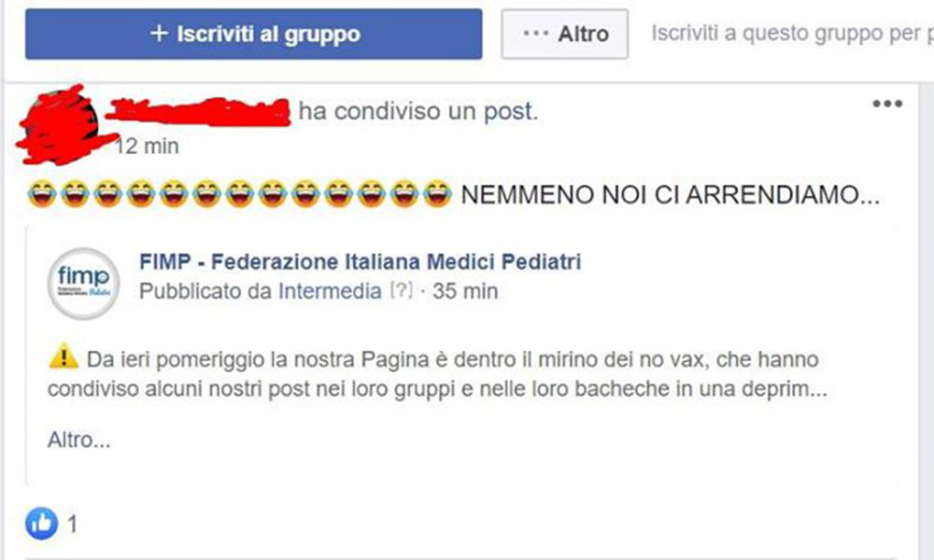This screenshot has width=934, height=560.
Task: Open the word post link in header
Action: (x=511, y=111)
